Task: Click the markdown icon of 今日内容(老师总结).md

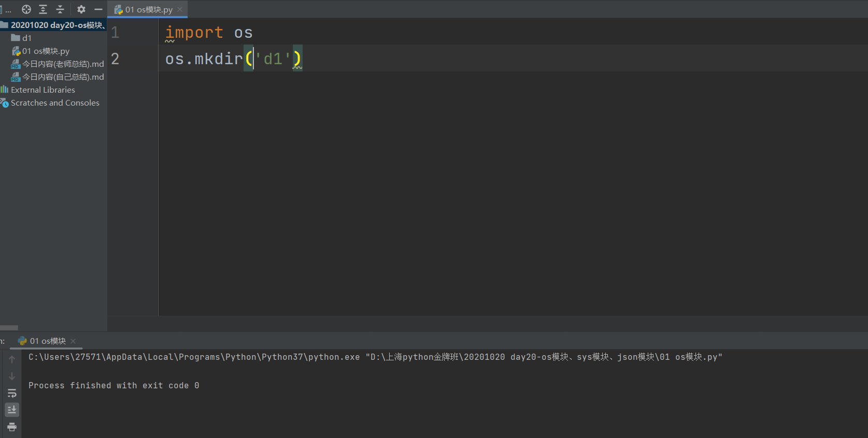Action: coord(16,64)
